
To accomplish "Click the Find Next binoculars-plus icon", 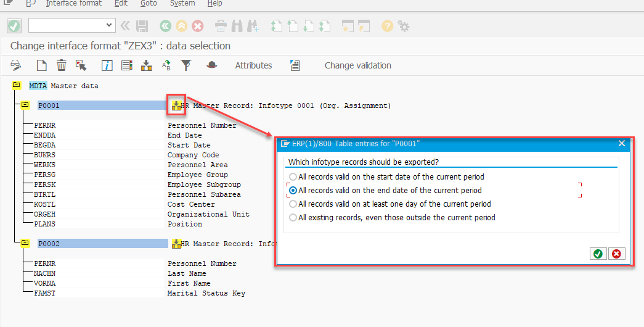I will pyautogui.click(x=253, y=27).
